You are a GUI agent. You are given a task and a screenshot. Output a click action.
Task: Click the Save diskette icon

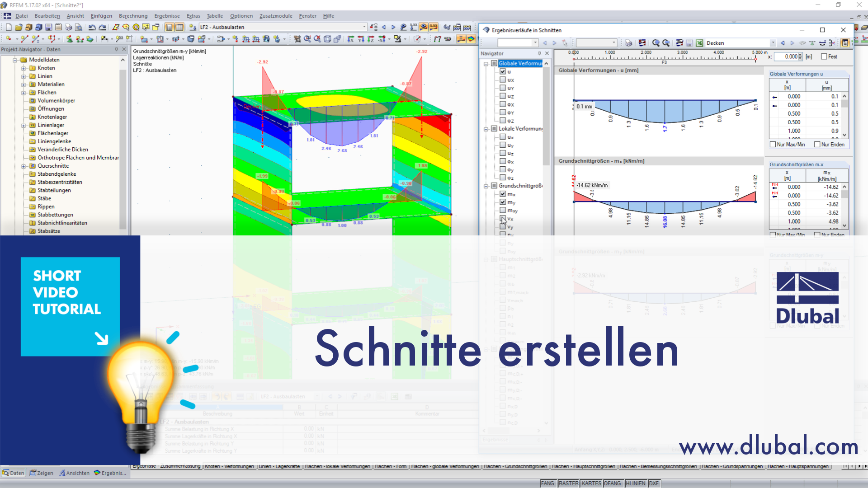click(x=48, y=27)
